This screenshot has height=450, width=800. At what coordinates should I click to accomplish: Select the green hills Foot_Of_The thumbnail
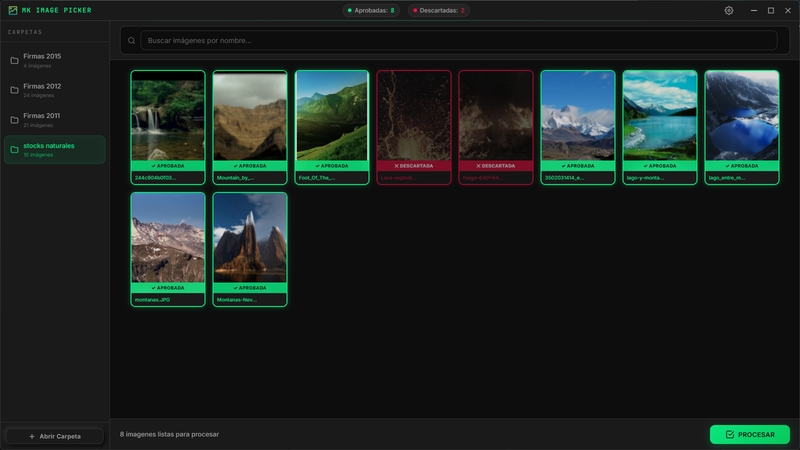click(x=332, y=116)
